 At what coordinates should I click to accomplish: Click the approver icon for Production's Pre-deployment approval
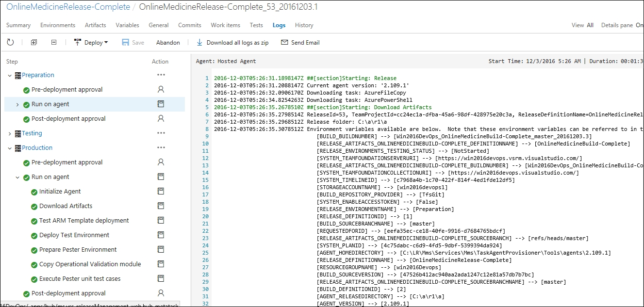tap(161, 162)
